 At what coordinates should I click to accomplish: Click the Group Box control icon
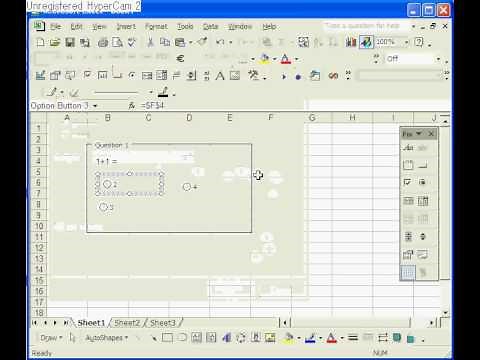point(408,165)
